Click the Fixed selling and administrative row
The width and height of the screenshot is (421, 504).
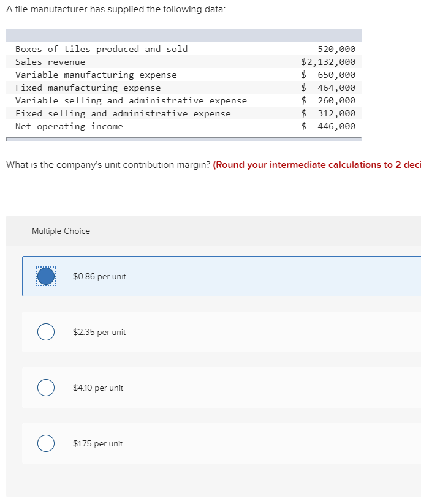[x=184, y=113]
